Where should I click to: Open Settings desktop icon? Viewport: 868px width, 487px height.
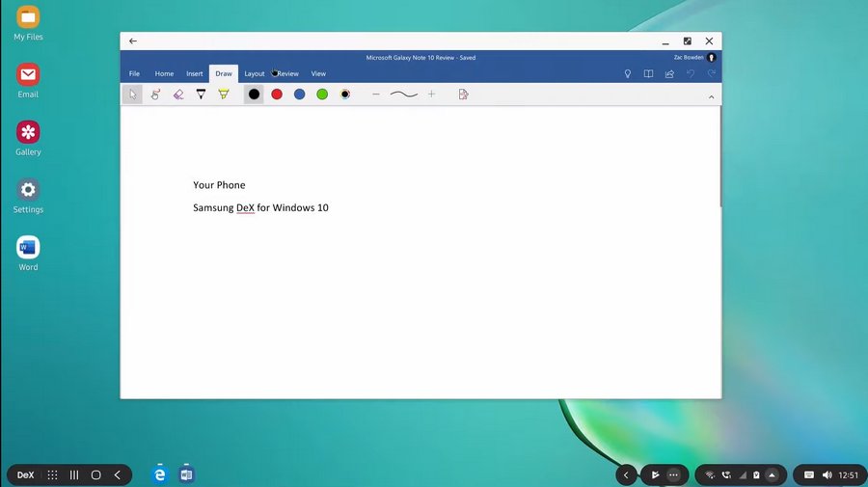(28, 196)
